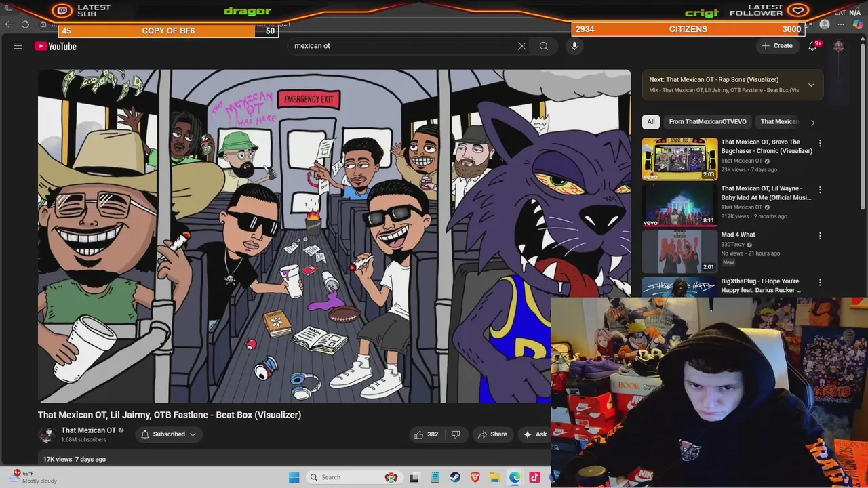Viewport: 868px width, 488px height.
Task: Click the Create button
Action: 777,46
